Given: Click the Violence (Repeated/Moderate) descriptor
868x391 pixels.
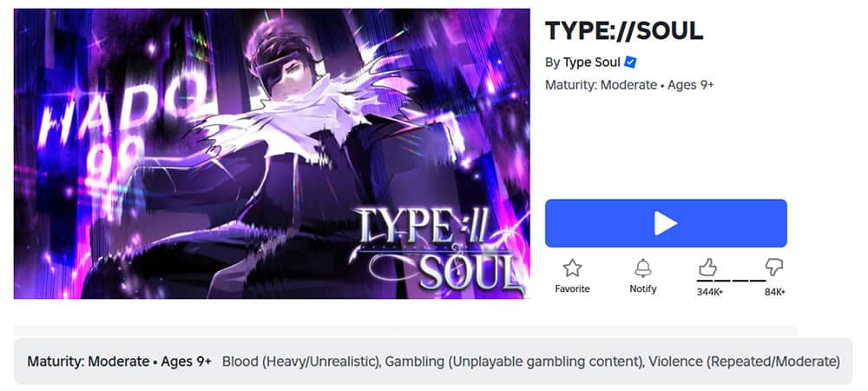Looking at the screenshot, I should (744, 361).
